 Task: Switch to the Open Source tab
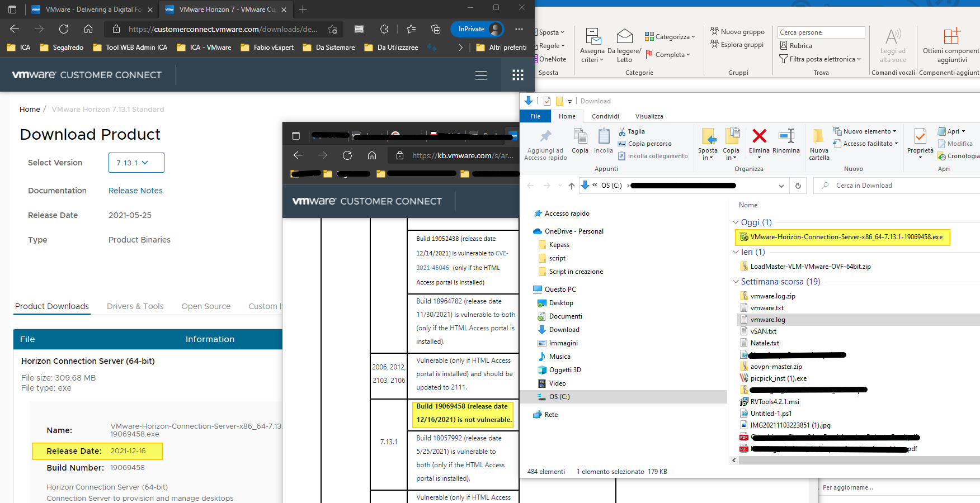pyautogui.click(x=206, y=306)
